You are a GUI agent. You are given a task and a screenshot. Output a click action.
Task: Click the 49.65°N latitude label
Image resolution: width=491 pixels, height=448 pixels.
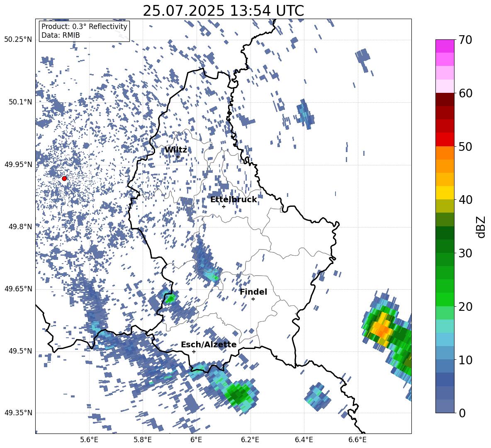[18, 289]
